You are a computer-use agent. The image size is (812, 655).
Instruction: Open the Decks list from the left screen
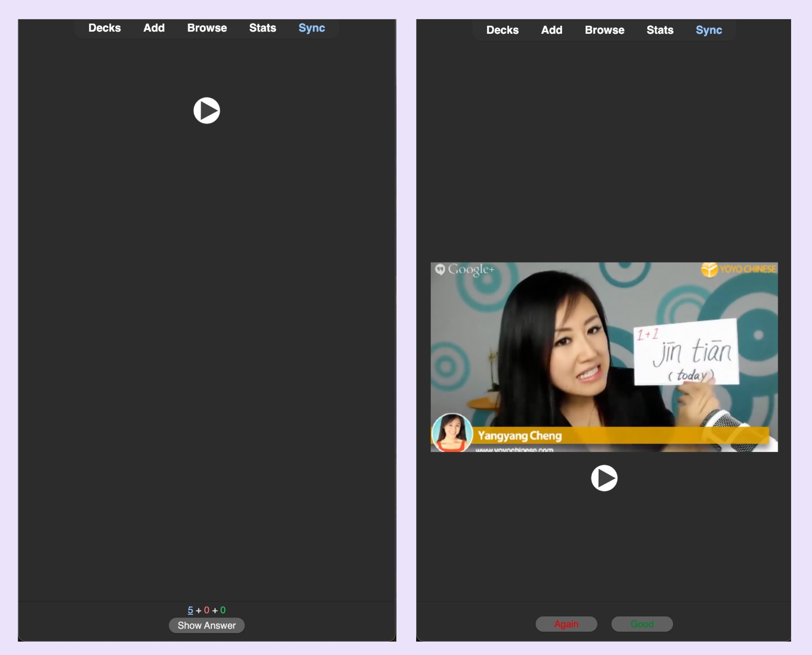(x=104, y=28)
